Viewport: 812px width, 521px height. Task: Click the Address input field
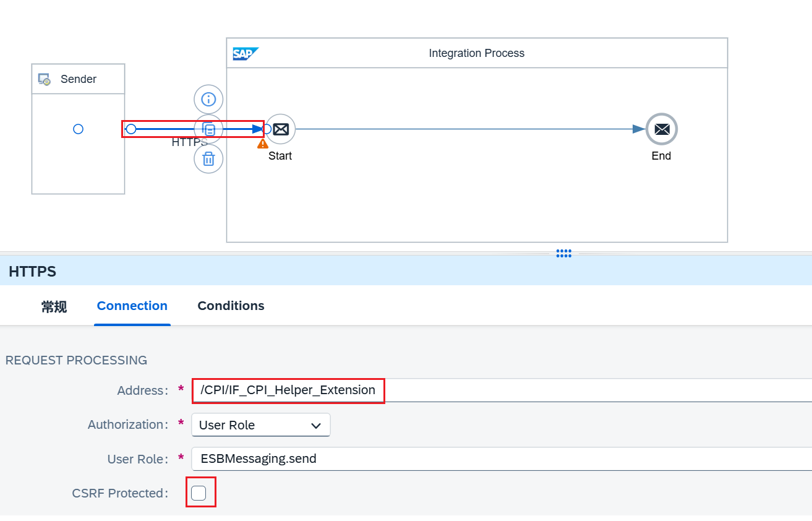[495, 390]
